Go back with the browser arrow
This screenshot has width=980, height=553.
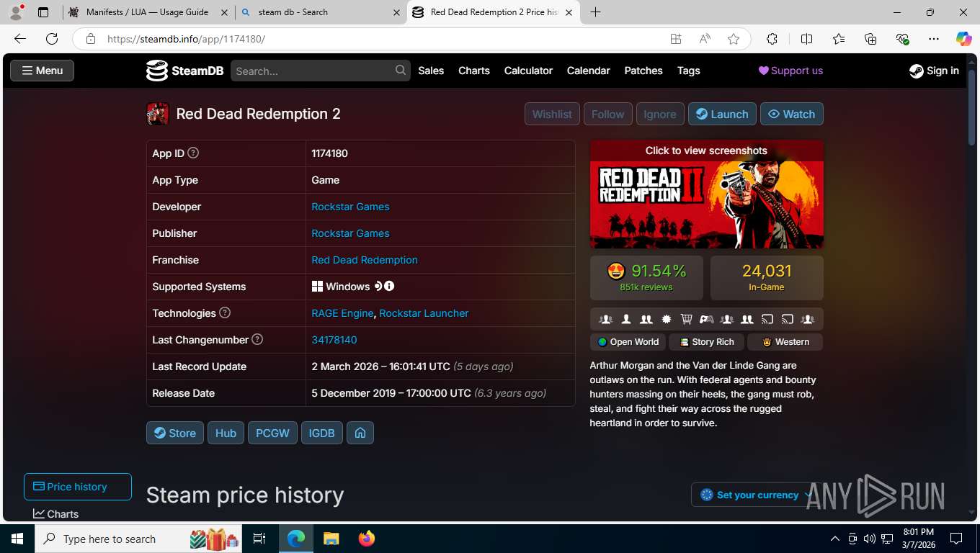[20, 39]
